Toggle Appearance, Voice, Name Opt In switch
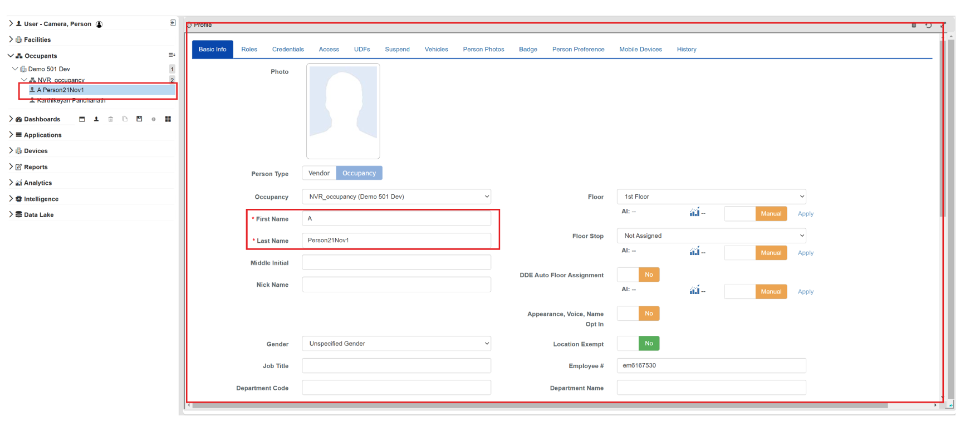980x431 pixels. coord(638,314)
